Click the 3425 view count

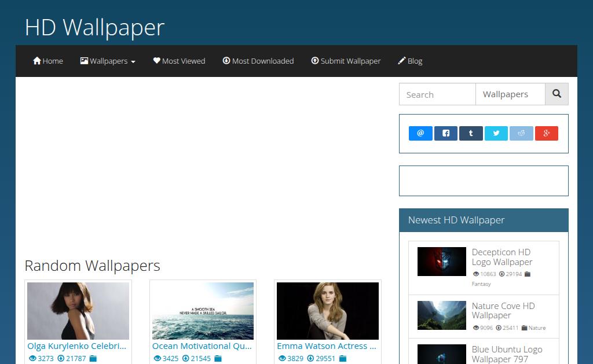coord(170,358)
